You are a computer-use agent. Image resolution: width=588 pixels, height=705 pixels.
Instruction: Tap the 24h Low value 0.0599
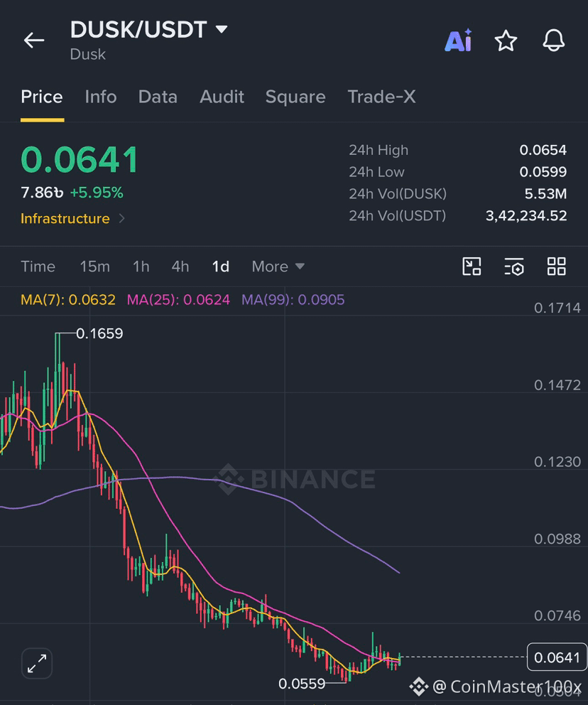(543, 172)
